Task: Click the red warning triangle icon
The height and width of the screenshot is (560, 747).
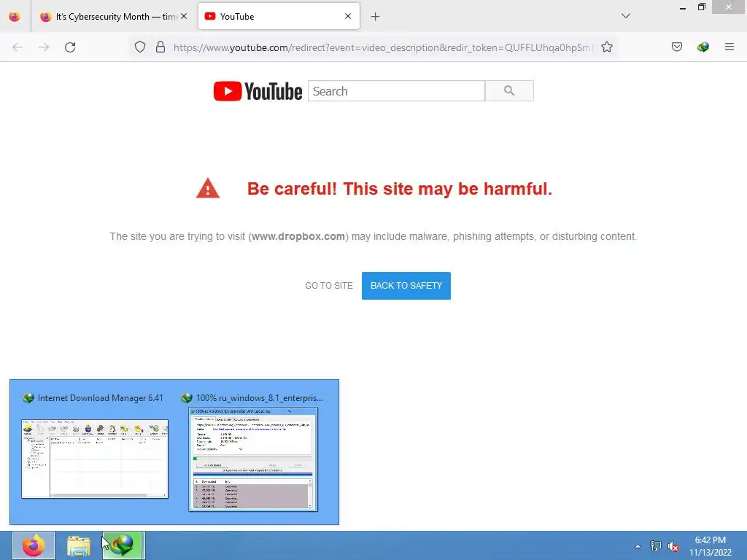Action: coord(208,189)
